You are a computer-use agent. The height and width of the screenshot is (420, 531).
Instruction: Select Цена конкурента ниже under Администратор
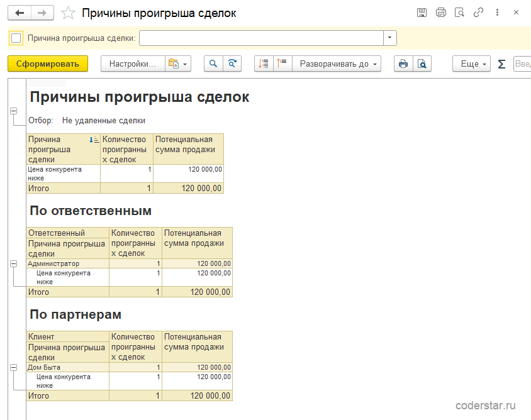68,277
